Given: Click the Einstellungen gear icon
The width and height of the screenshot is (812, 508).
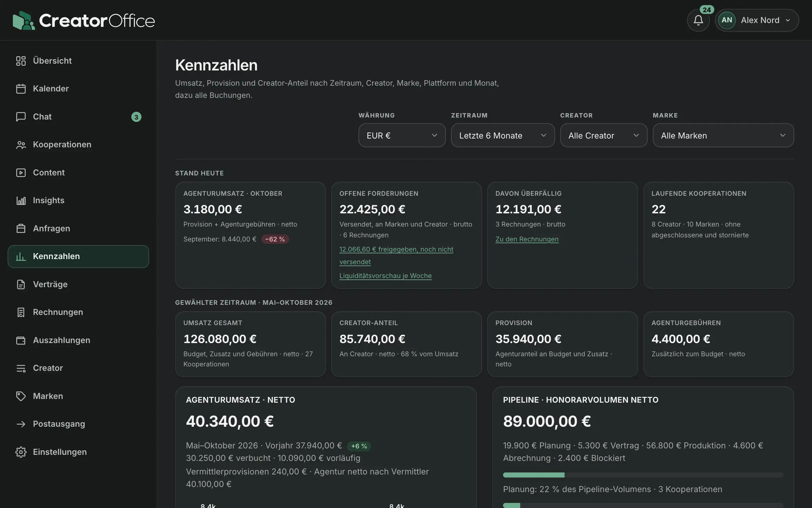Looking at the screenshot, I should coord(21,452).
